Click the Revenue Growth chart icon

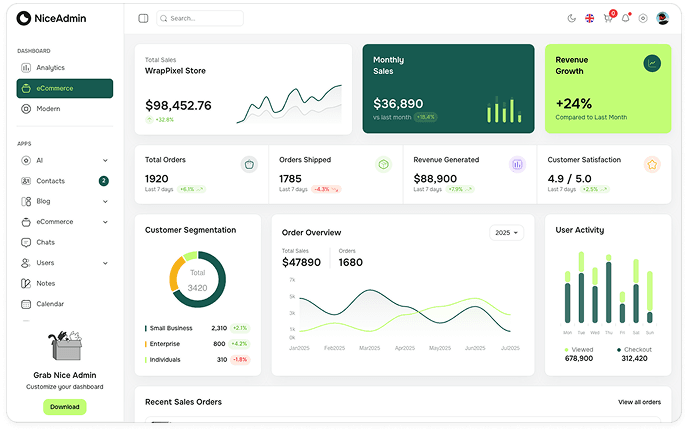coord(652,63)
